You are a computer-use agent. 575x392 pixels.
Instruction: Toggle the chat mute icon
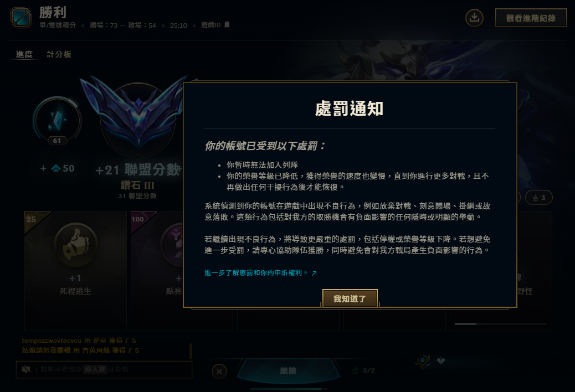click(26, 369)
